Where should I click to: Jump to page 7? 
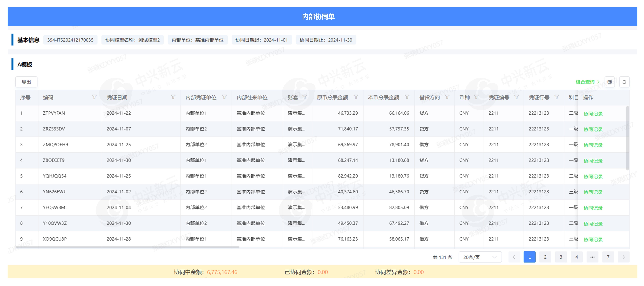[608, 257]
